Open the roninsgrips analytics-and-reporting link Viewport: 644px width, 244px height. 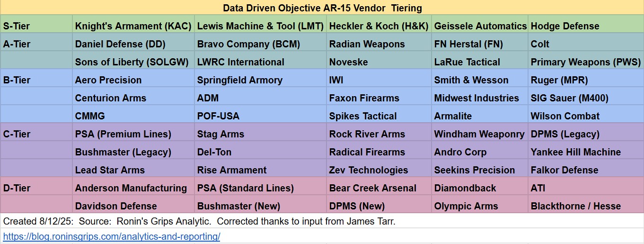point(112,236)
